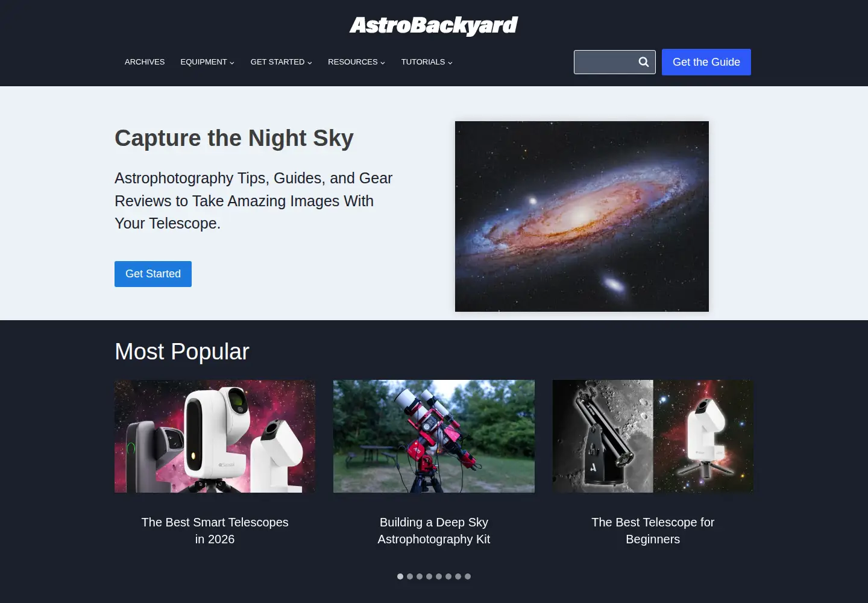Viewport: 868px width, 603px height.
Task: Select the eighth carousel pagination dot
Action: point(468,576)
